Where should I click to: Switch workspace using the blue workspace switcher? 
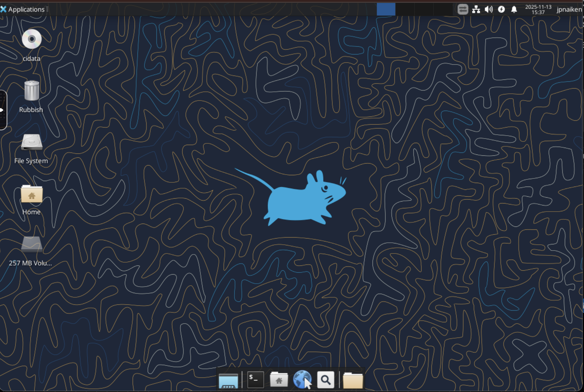click(386, 9)
